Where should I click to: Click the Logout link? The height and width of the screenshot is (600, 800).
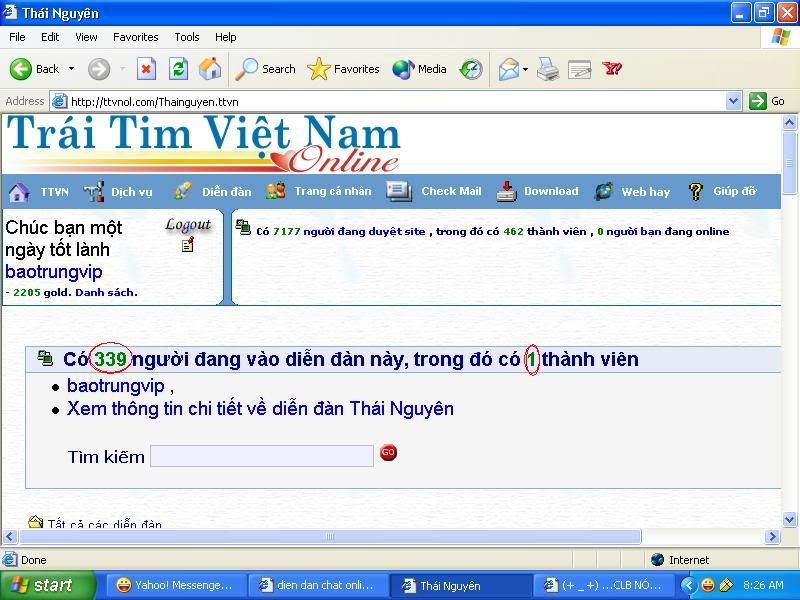click(x=188, y=225)
